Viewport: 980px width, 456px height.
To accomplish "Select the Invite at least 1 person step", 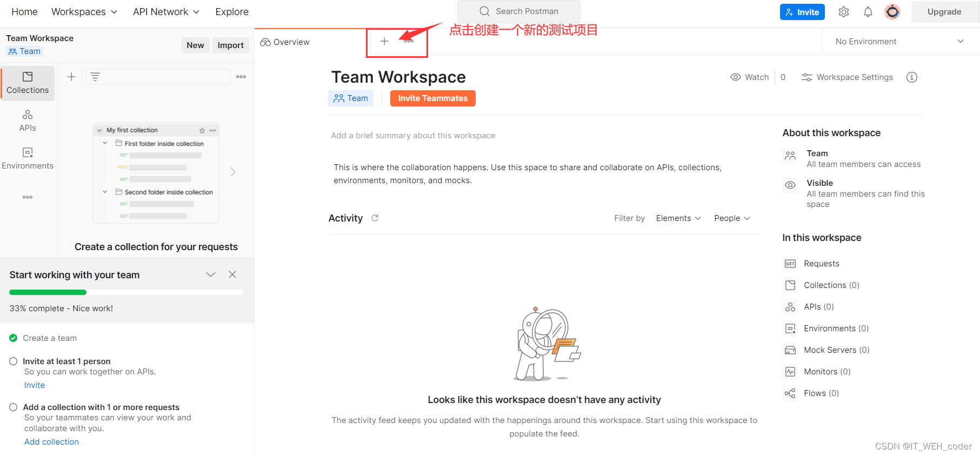I will tap(14, 361).
